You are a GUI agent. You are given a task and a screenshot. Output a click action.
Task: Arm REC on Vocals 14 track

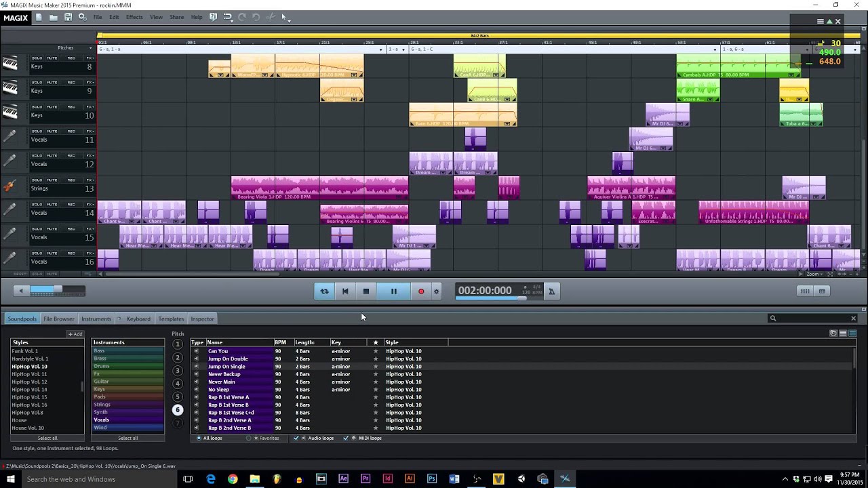(71, 205)
